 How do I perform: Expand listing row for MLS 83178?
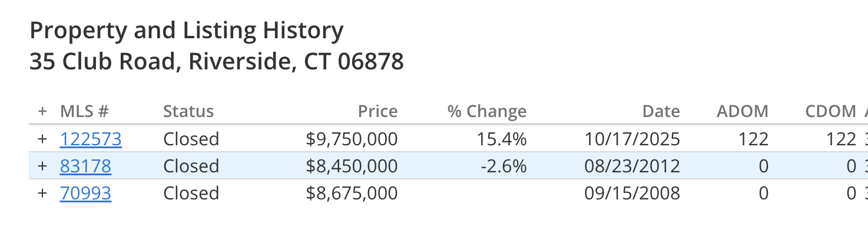tap(42, 166)
